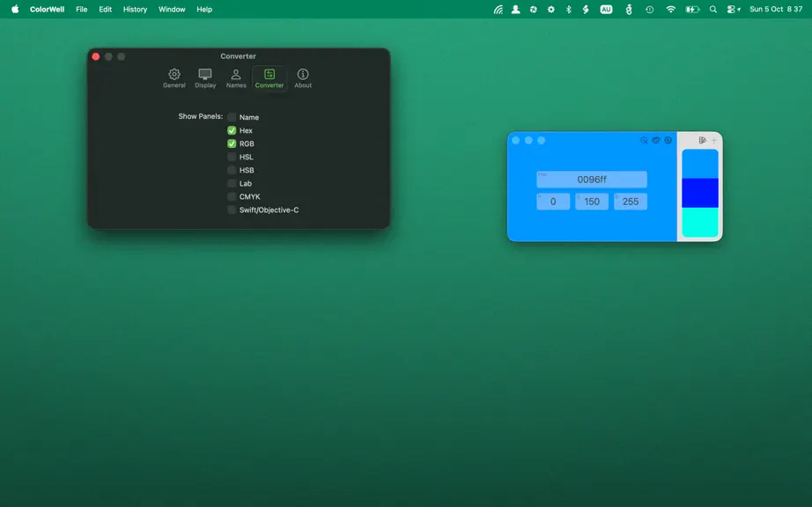Enable the HSB panel checkbox

click(232, 170)
